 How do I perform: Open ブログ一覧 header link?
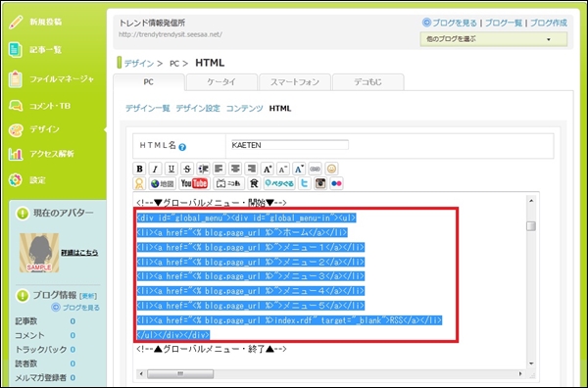(504, 23)
